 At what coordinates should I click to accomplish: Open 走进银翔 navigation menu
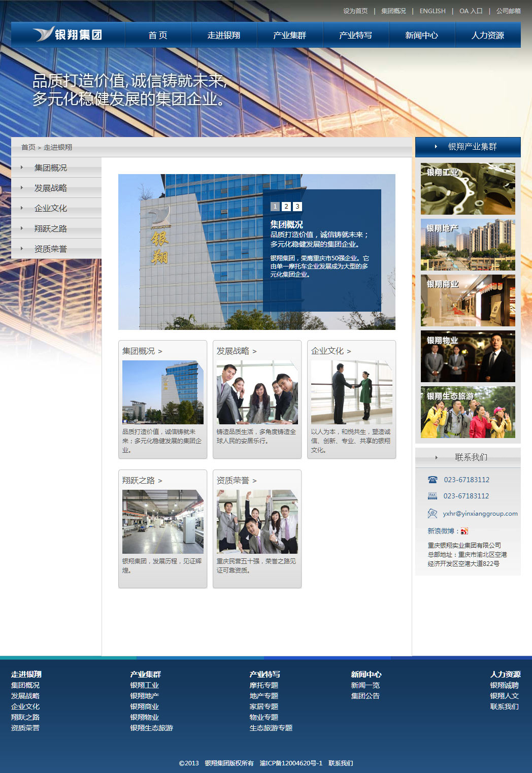point(224,35)
